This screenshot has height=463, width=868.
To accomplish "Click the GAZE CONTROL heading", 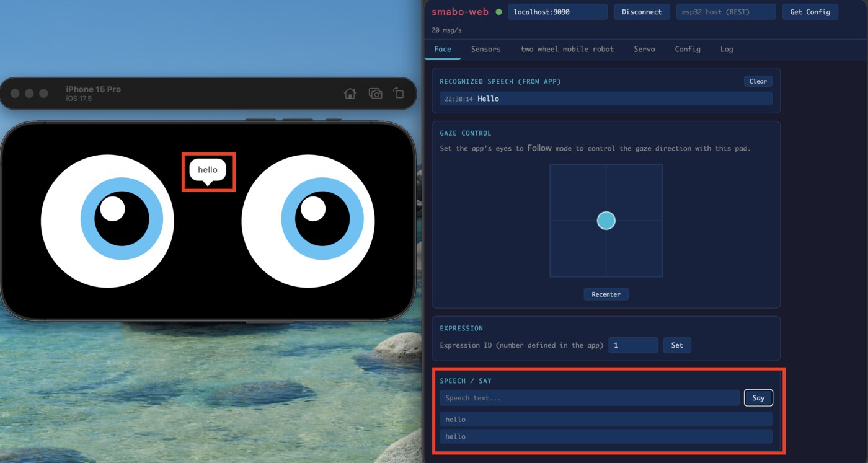I will (465, 133).
